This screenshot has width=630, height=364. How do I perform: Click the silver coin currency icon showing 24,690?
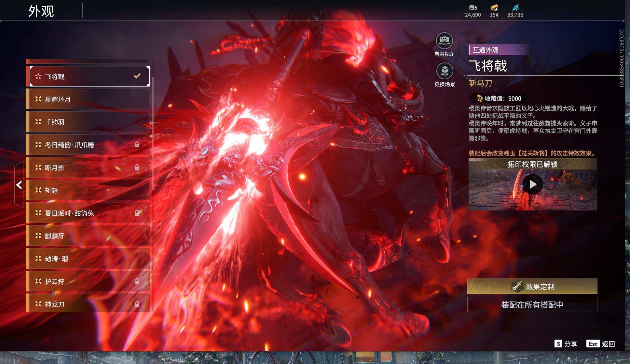[472, 7]
